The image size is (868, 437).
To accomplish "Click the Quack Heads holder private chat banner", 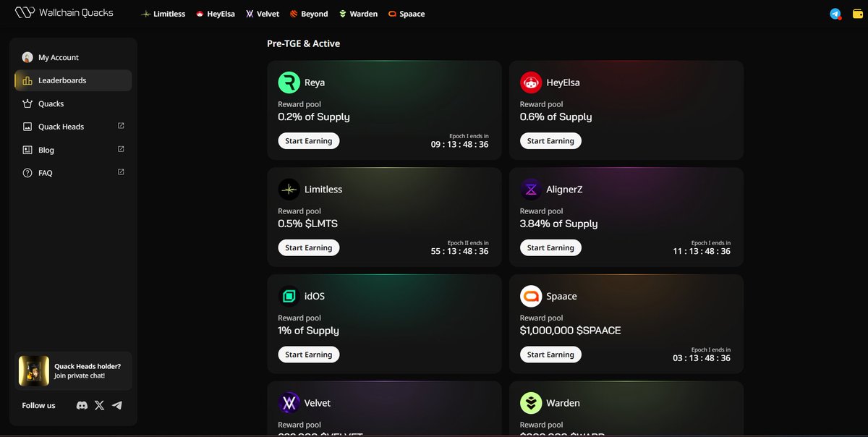I will 73,370.
